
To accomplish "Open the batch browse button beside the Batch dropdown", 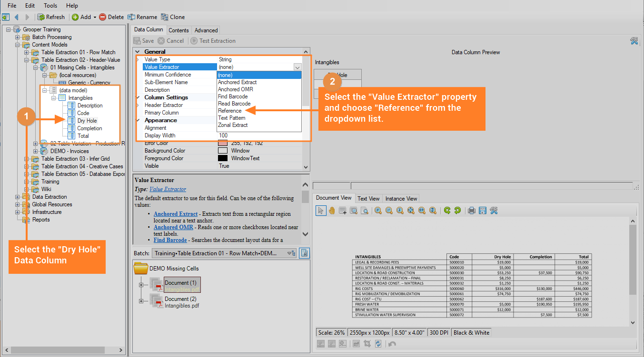I will pos(305,253).
